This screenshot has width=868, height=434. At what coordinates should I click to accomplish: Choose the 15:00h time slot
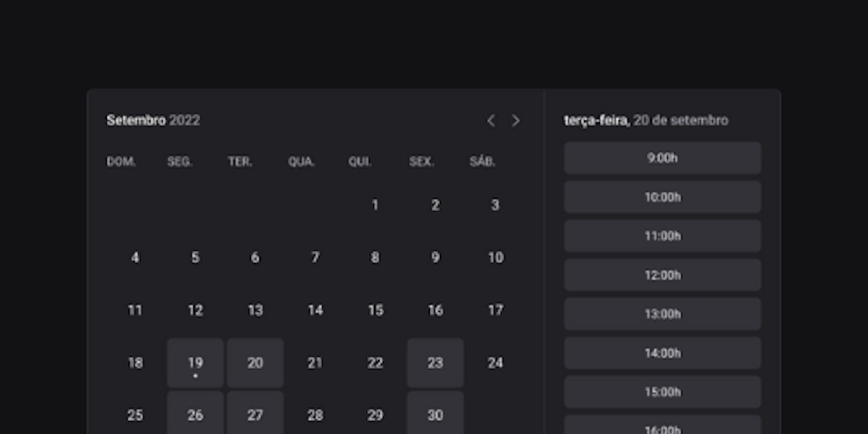pos(662,392)
